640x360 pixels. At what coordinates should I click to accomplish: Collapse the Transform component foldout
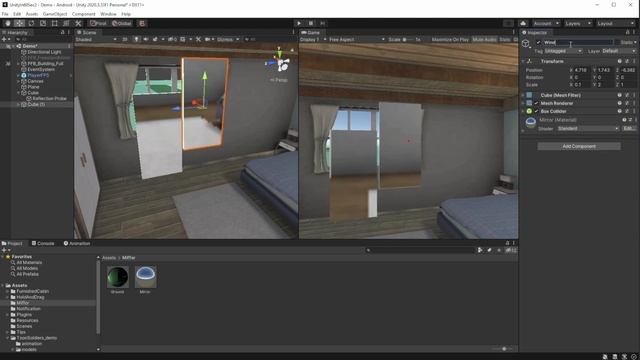(x=523, y=61)
